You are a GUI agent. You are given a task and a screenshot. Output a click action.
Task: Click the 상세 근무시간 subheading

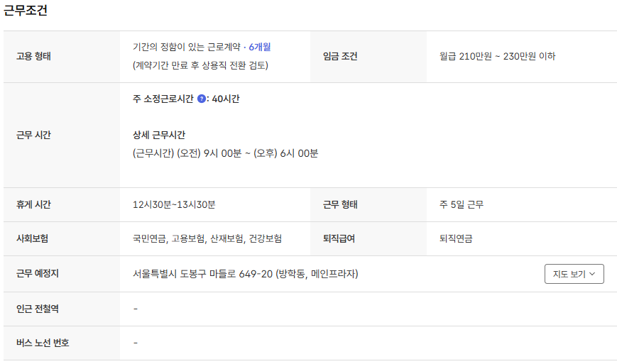point(159,135)
